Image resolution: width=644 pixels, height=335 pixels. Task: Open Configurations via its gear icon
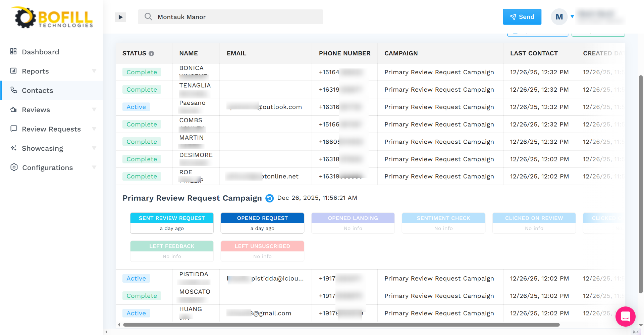[13, 167]
